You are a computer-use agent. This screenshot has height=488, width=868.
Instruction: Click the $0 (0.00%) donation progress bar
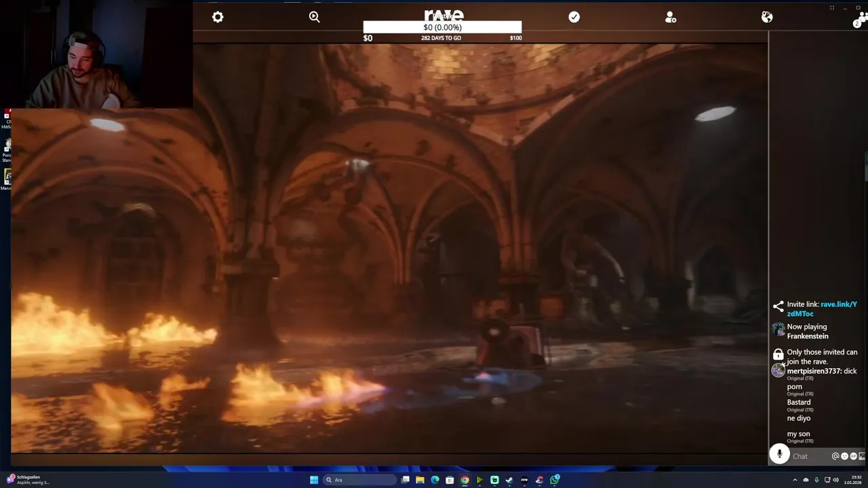442,27
